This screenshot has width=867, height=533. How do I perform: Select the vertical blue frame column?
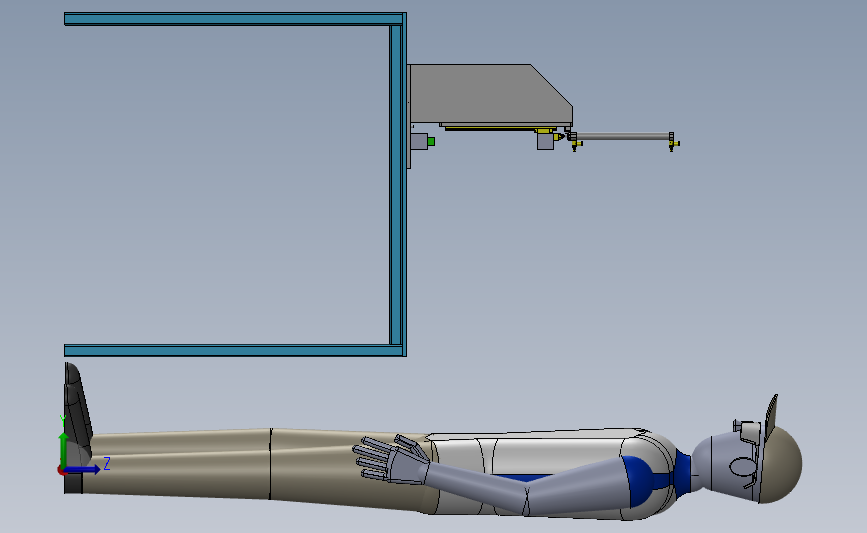(398, 185)
